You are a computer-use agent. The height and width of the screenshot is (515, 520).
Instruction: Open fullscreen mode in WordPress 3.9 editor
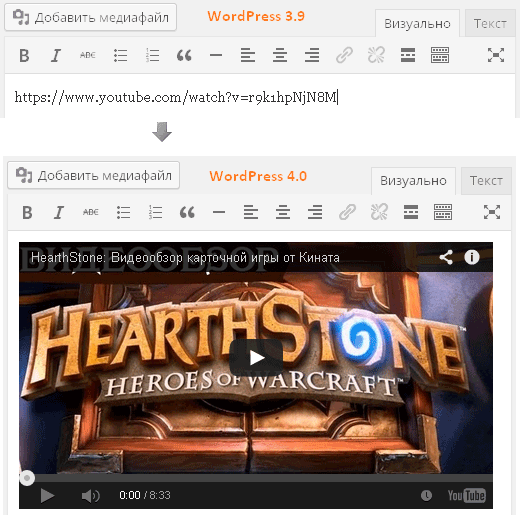coord(496,55)
